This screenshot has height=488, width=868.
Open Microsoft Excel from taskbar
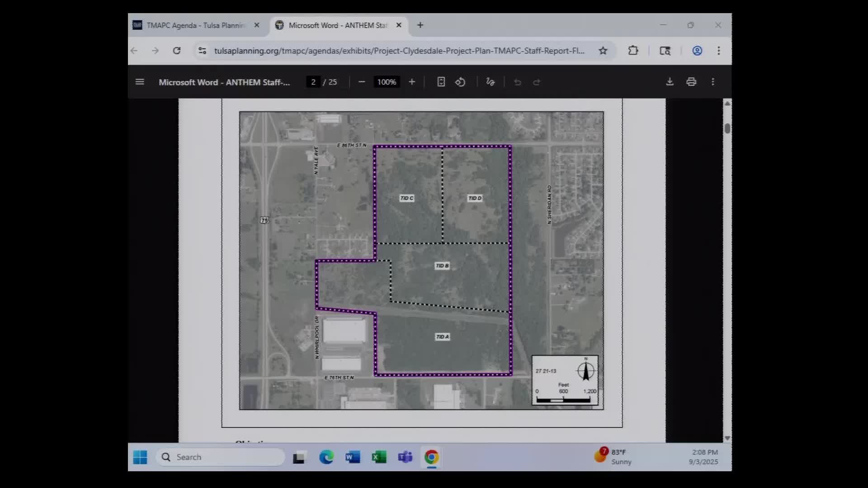coord(379,457)
